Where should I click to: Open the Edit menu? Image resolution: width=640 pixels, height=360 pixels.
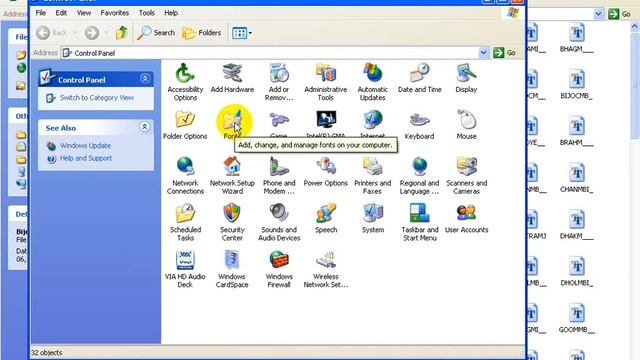61,13
